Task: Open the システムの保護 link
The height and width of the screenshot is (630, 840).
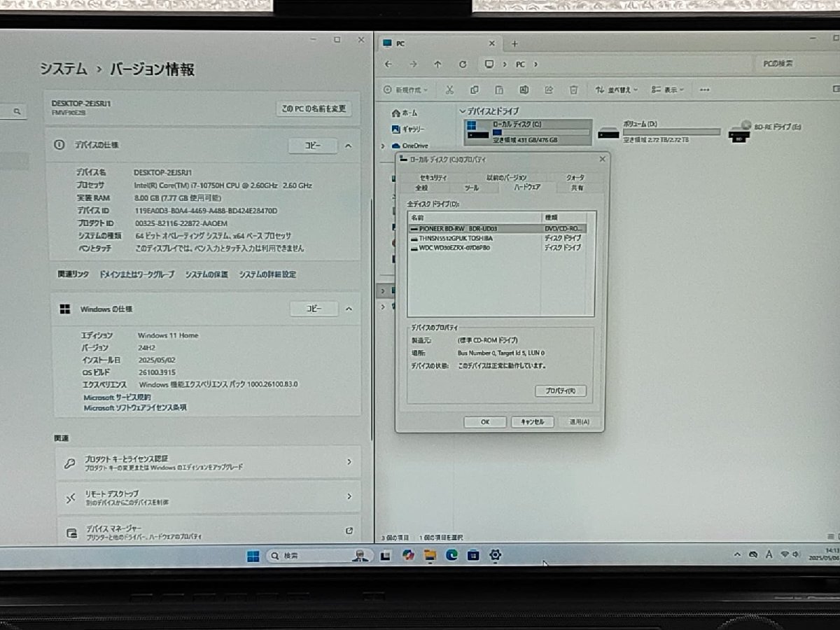Action: (x=206, y=274)
